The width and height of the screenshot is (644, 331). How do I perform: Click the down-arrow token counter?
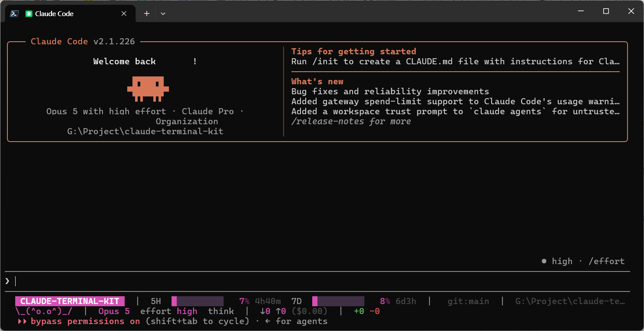265,311
